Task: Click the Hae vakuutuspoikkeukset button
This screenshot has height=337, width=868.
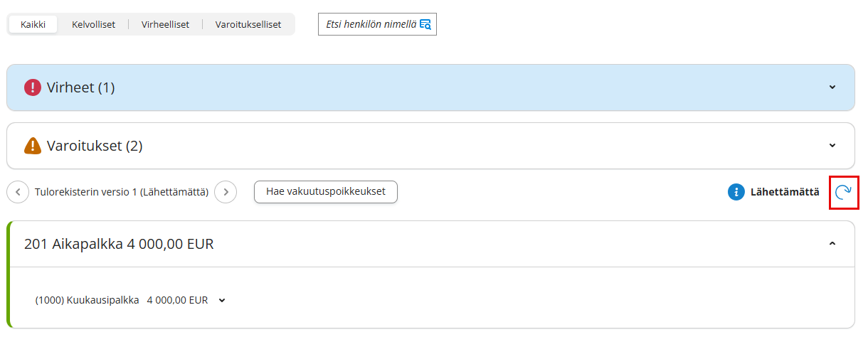Action: (325, 192)
